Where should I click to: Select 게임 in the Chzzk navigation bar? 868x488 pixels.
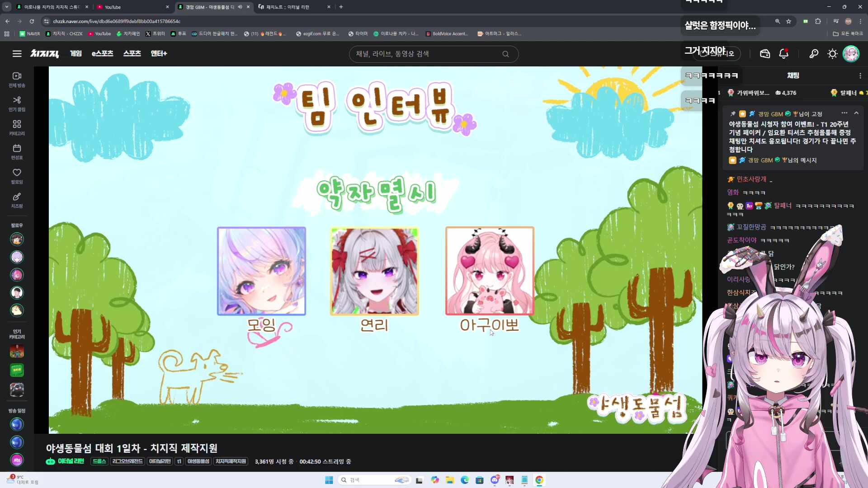pyautogui.click(x=75, y=53)
